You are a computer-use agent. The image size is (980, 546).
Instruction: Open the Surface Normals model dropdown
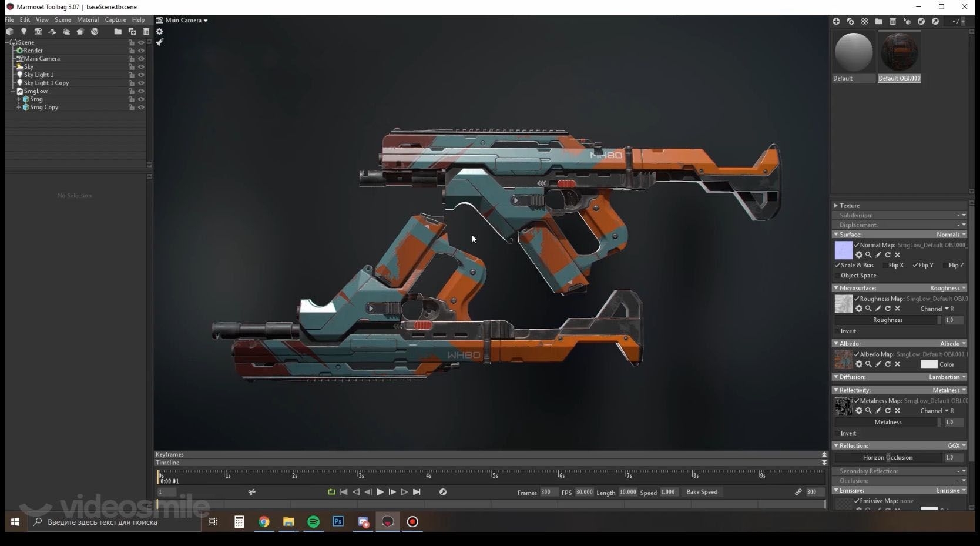(x=951, y=235)
